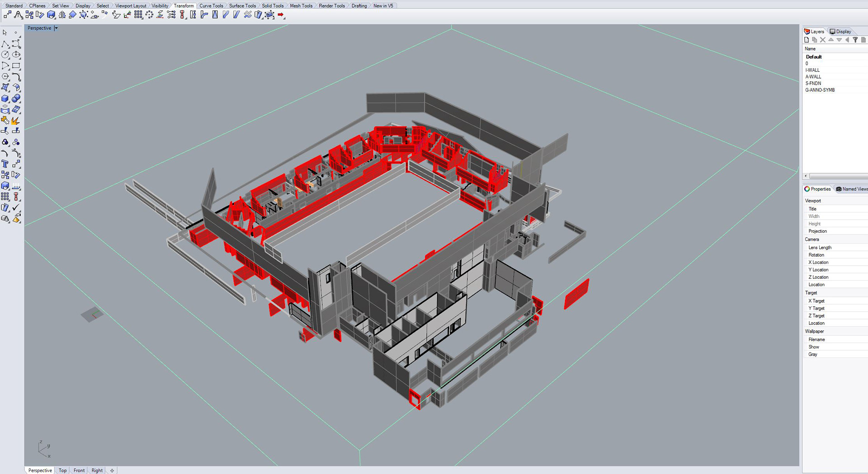Click the Mirror tool icon
The image size is (868, 474).
[62, 15]
